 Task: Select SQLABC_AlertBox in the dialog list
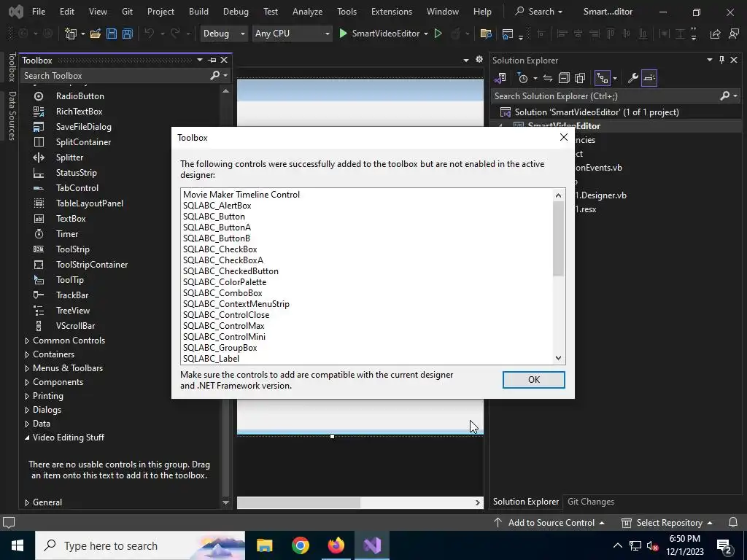pos(217,205)
